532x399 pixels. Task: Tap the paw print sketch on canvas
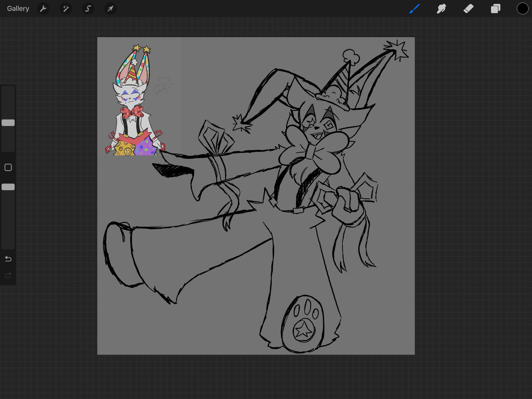click(303, 324)
